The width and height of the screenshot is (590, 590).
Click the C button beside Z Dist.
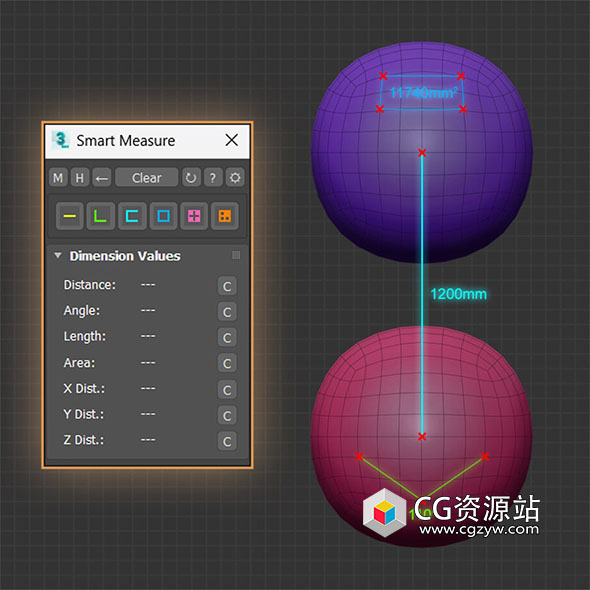click(227, 441)
